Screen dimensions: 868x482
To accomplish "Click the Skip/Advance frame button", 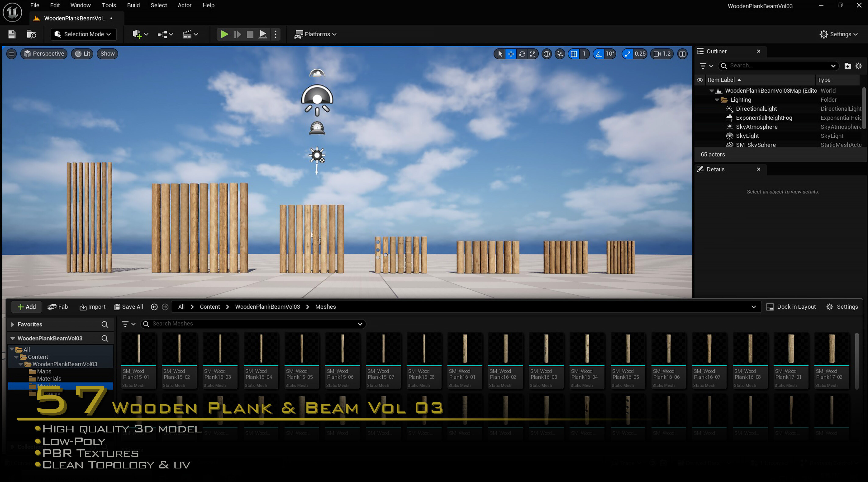I will (x=237, y=34).
